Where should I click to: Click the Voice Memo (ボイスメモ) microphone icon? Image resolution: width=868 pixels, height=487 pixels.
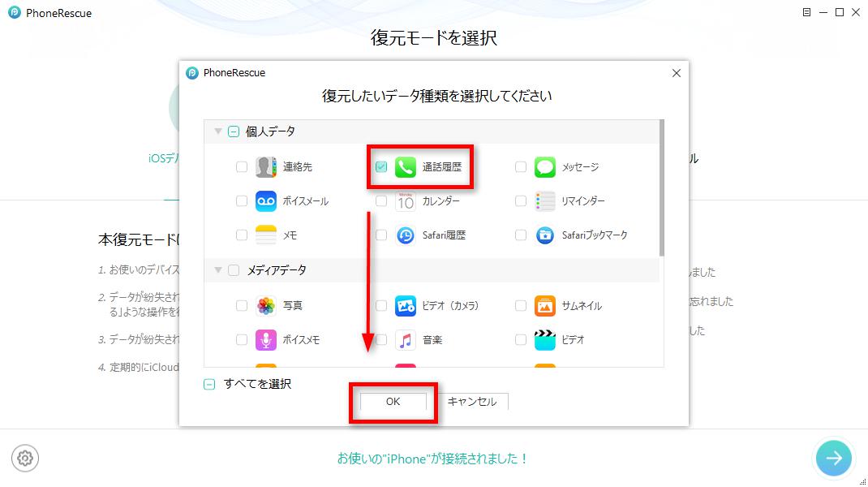click(266, 339)
